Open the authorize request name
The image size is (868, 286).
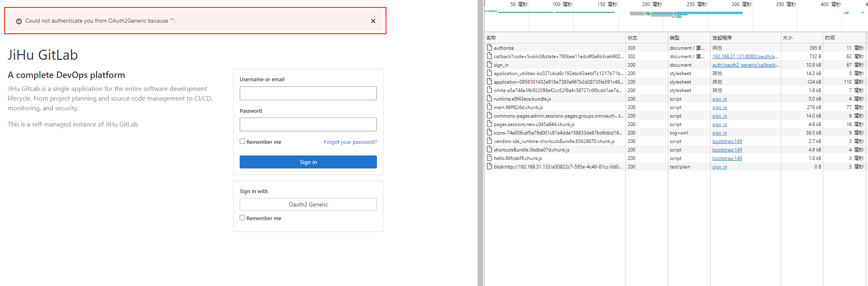(504, 48)
